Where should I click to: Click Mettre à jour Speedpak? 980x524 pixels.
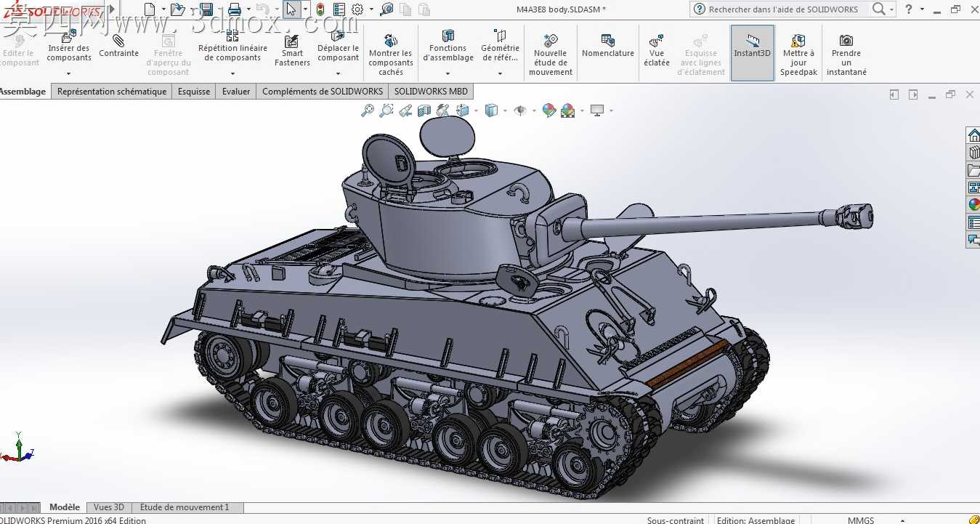click(x=798, y=54)
